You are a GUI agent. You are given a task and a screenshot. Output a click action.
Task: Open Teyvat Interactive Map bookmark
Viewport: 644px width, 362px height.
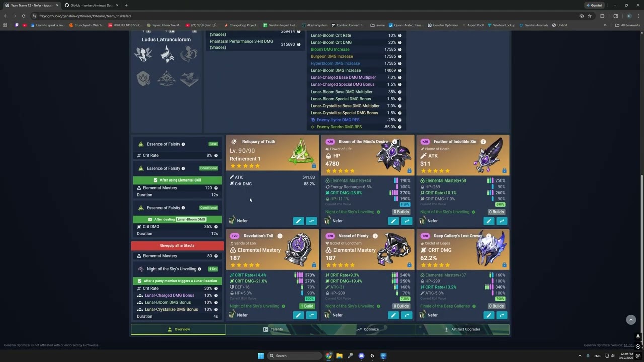coord(164,25)
